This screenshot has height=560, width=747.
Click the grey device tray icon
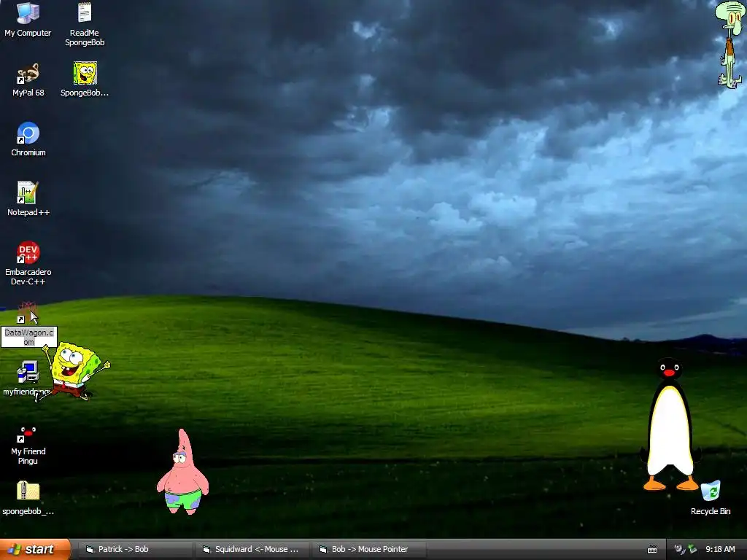click(680, 550)
